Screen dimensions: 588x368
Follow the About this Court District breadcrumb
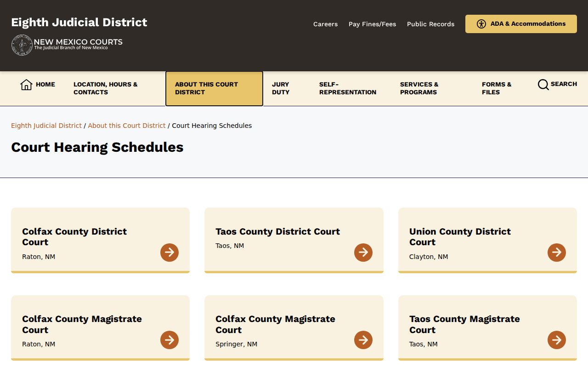(x=127, y=126)
